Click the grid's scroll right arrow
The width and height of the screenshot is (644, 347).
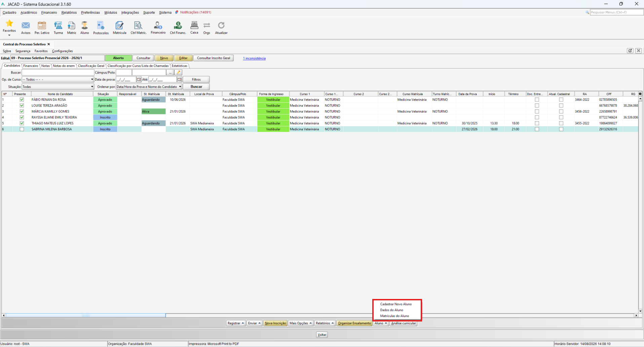tap(636, 315)
